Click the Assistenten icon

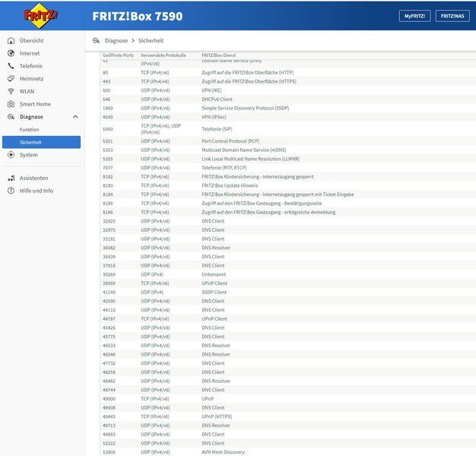pyautogui.click(x=11, y=178)
